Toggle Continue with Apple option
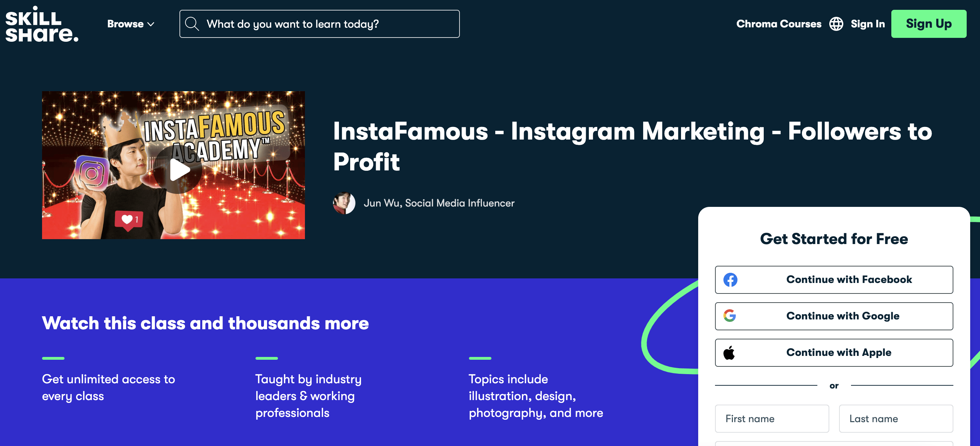This screenshot has width=980, height=446. click(x=834, y=352)
